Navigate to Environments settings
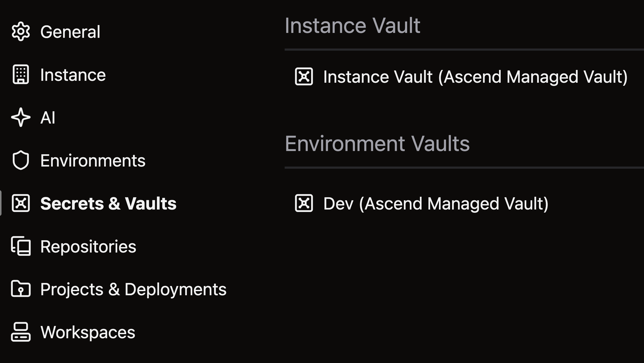Viewport: 644px width, 363px height. [x=93, y=161]
